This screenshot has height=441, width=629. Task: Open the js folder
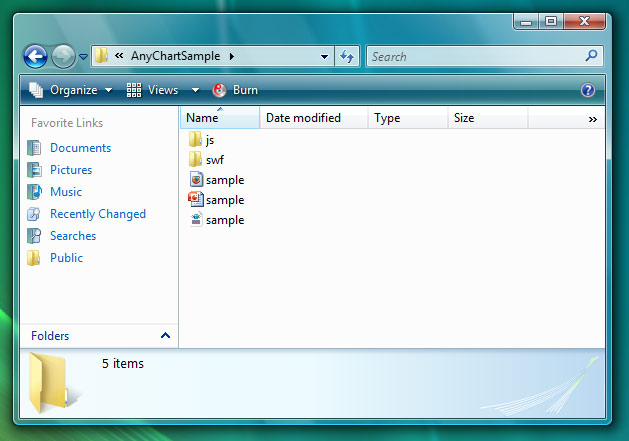pos(209,140)
